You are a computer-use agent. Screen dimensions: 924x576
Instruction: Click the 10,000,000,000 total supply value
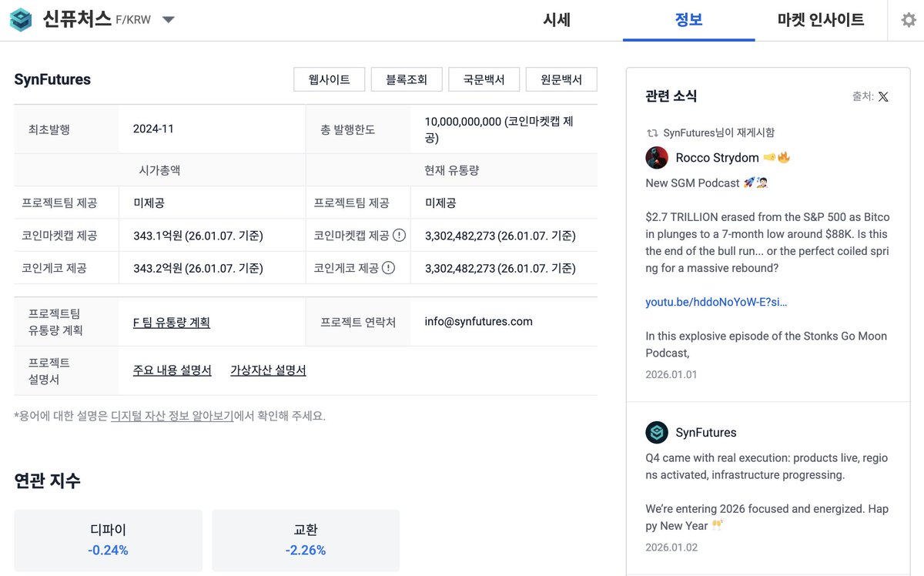point(499,129)
